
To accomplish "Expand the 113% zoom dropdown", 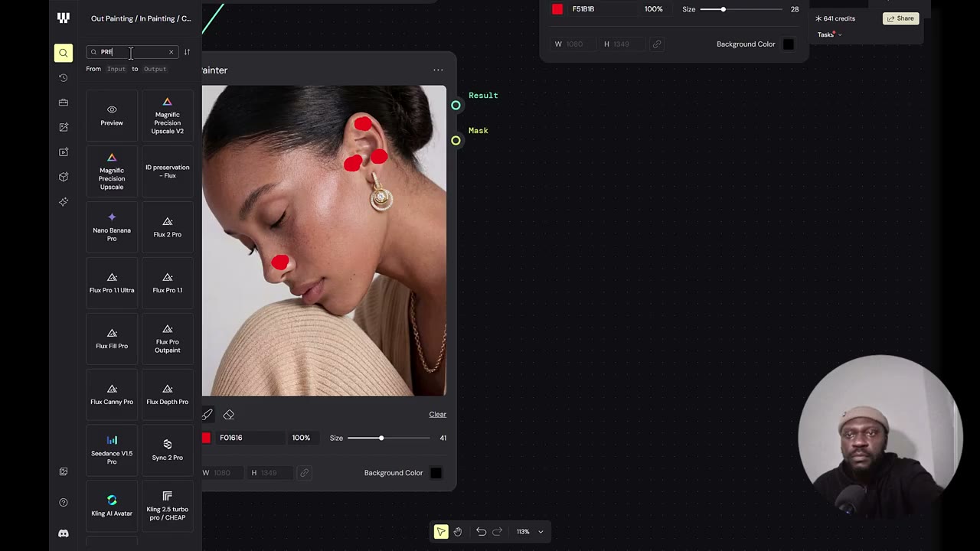I will tap(531, 532).
